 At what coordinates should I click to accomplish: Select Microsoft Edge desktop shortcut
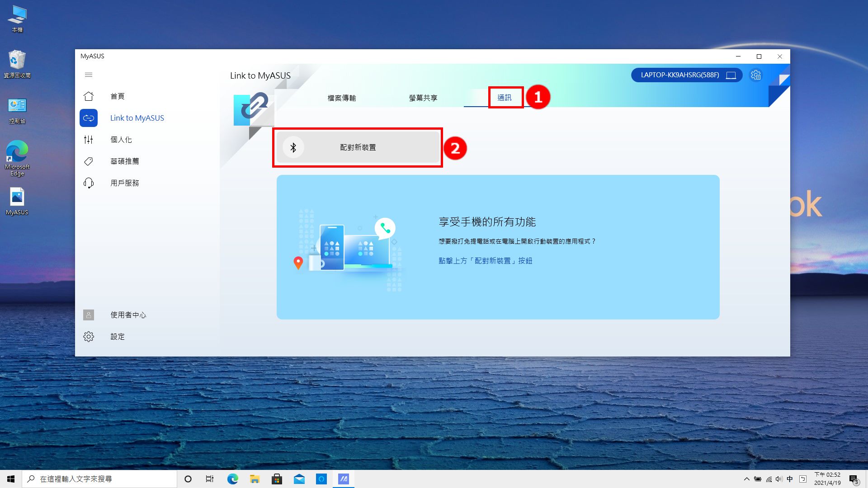17,158
